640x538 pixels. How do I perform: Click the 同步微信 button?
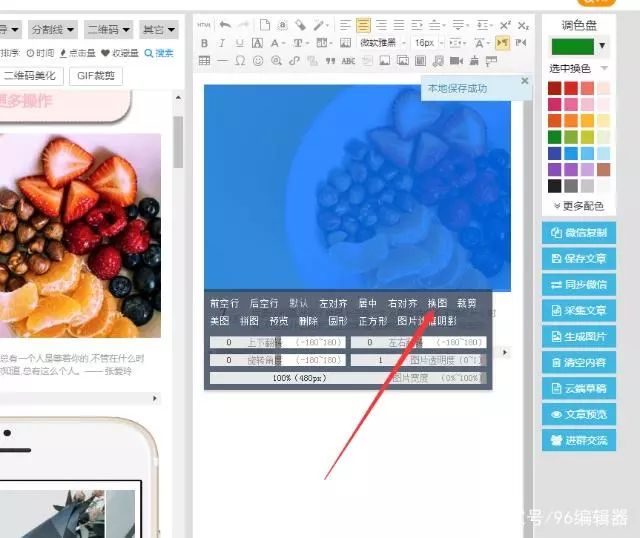579,285
